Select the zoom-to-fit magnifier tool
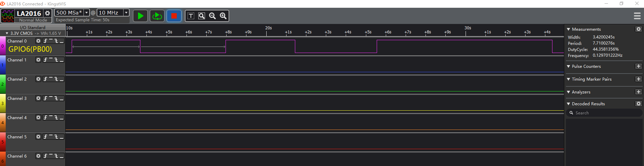 tap(202, 16)
